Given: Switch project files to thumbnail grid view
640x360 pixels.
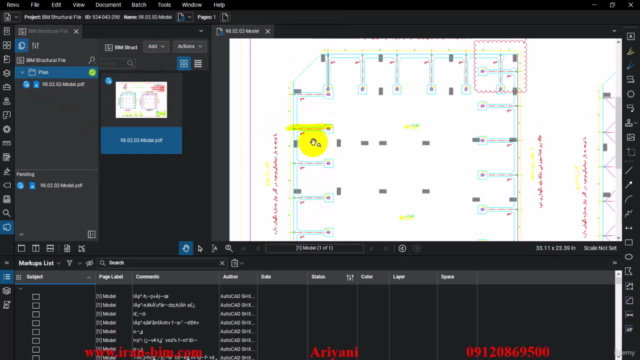Looking at the screenshot, I should pyautogui.click(x=184, y=64).
